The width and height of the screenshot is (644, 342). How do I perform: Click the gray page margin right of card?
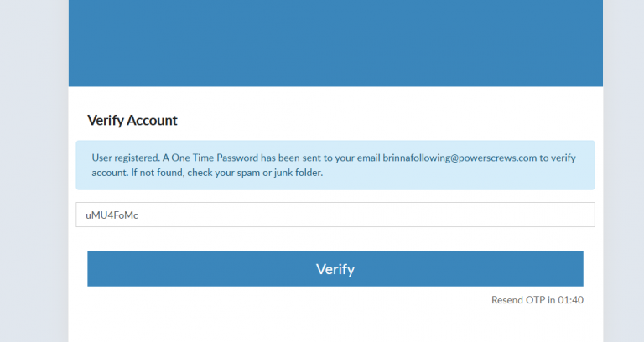624,171
